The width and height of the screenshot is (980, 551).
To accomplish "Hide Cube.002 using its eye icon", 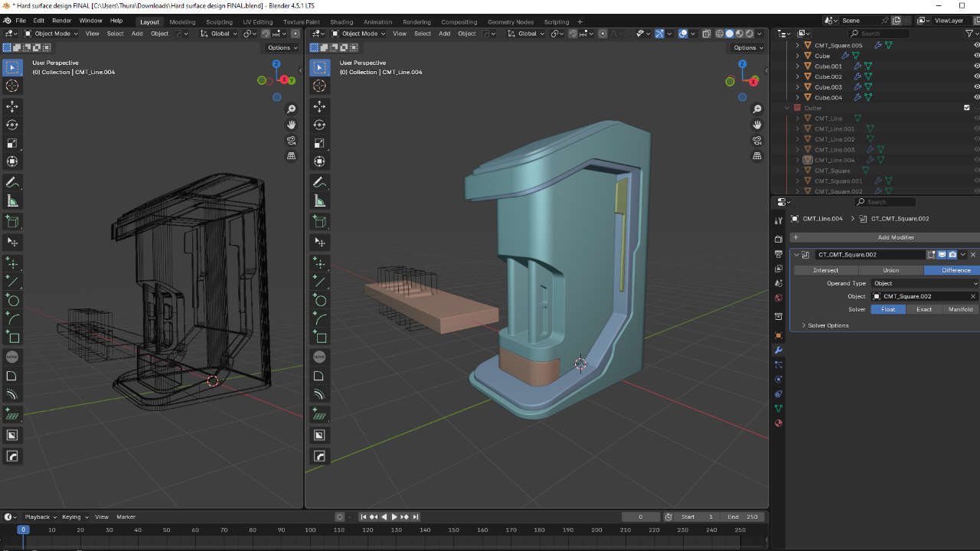I will point(976,77).
